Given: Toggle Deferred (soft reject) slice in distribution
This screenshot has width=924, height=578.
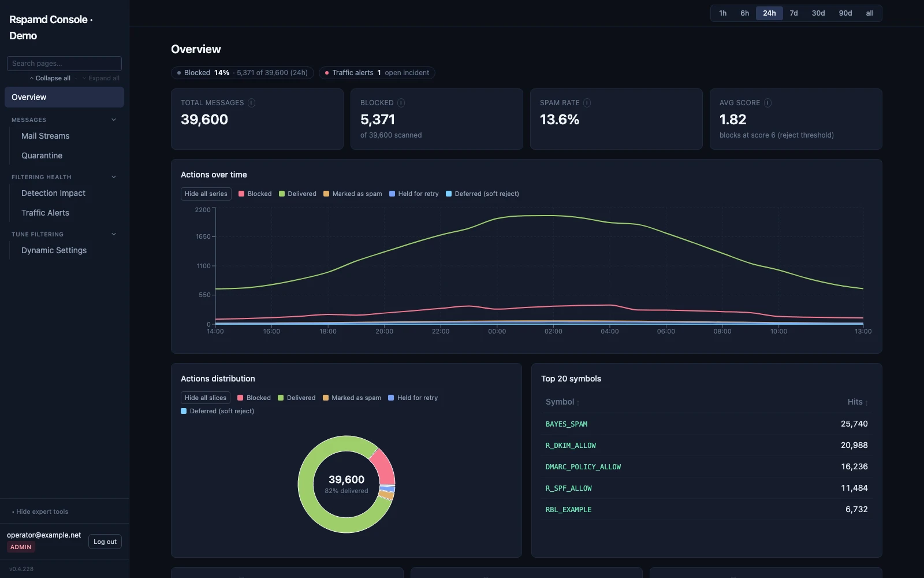Looking at the screenshot, I should coord(217,411).
